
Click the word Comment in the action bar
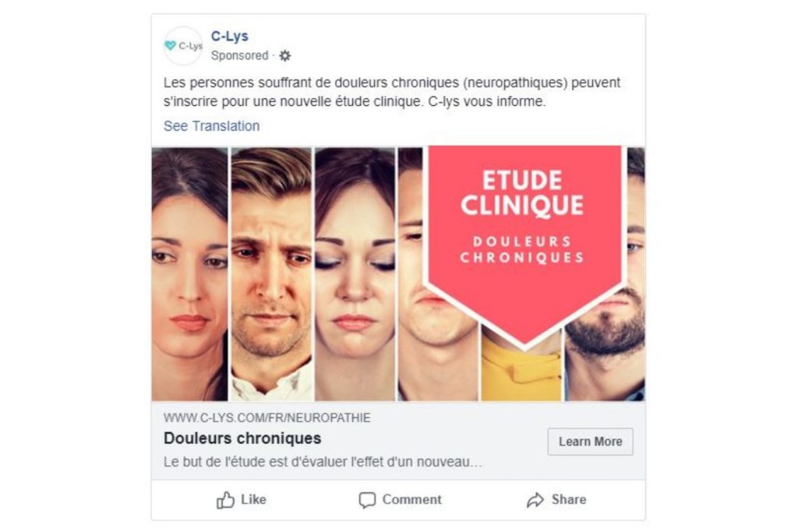point(411,499)
